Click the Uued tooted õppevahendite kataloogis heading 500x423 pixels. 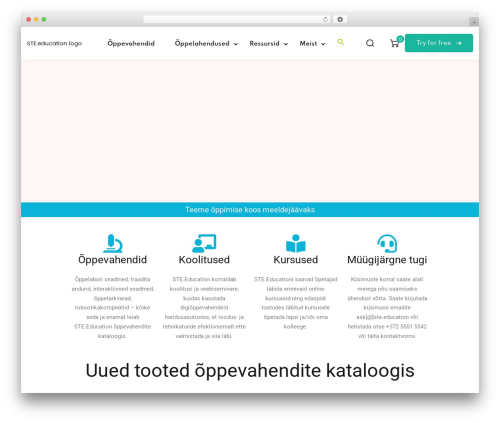[250, 370]
